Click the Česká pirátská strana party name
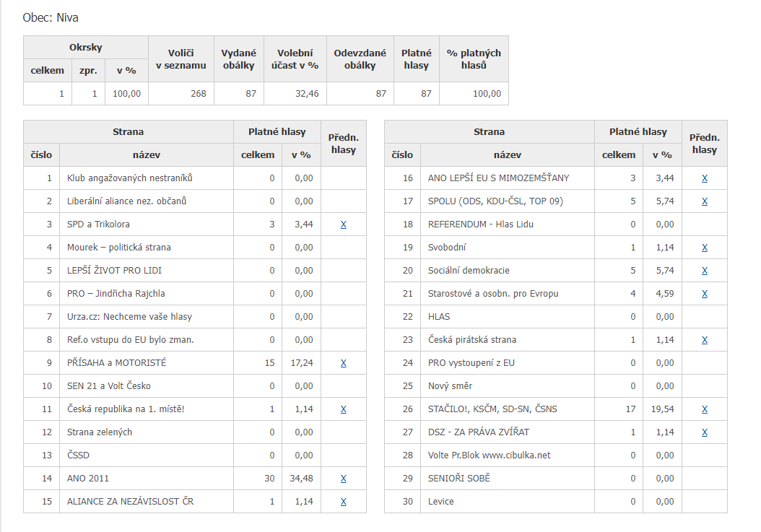The image size is (761, 532). (x=472, y=340)
